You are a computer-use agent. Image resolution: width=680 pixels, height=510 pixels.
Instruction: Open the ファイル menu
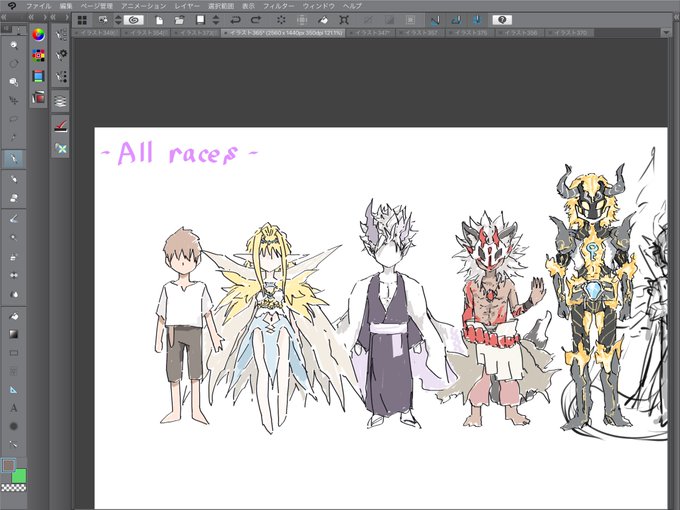38,6
